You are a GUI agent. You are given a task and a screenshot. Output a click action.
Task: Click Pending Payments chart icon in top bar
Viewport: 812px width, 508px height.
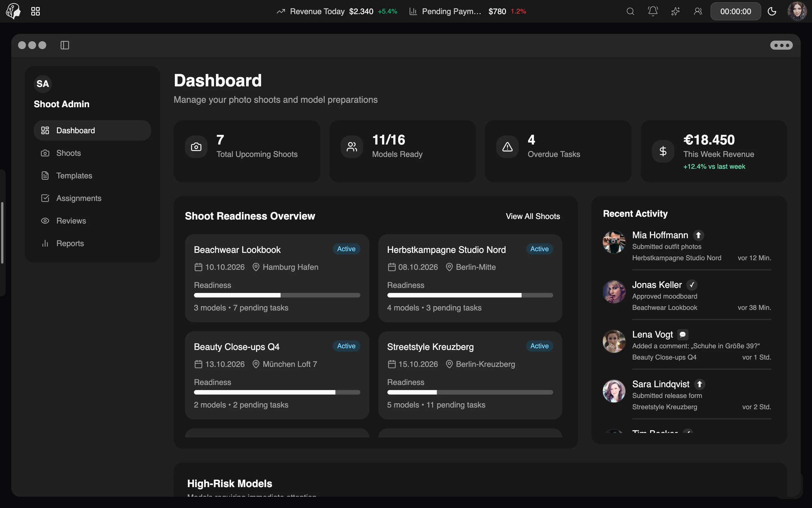pyautogui.click(x=413, y=11)
